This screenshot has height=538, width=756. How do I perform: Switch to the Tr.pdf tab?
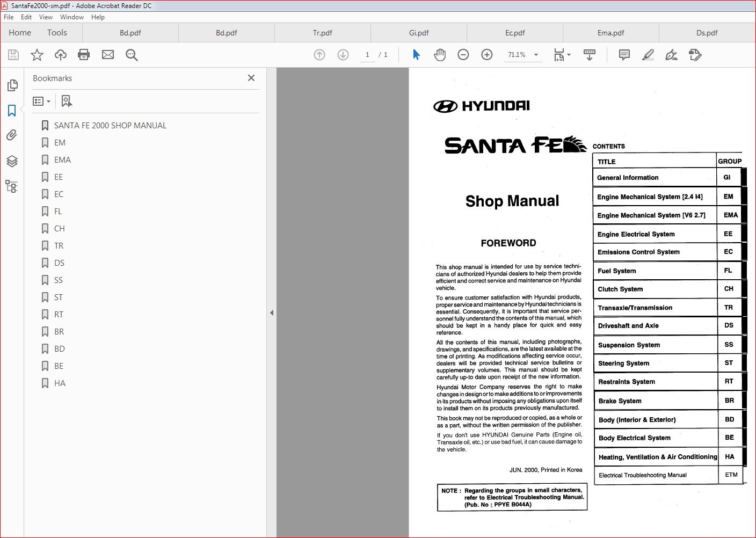pos(322,33)
